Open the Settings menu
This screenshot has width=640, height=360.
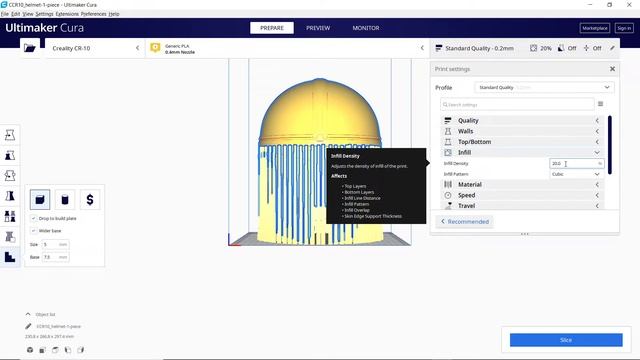tap(44, 14)
